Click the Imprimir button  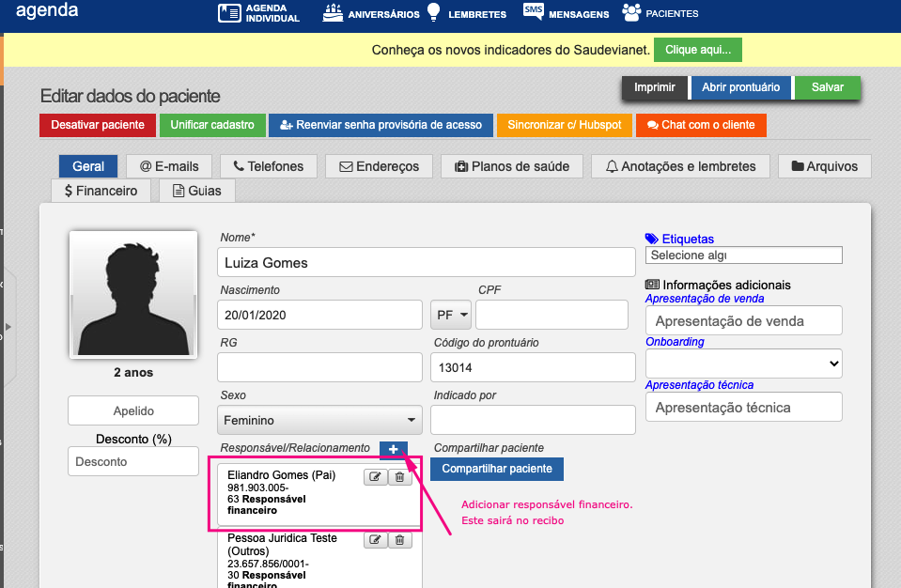[x=655, y=87]
